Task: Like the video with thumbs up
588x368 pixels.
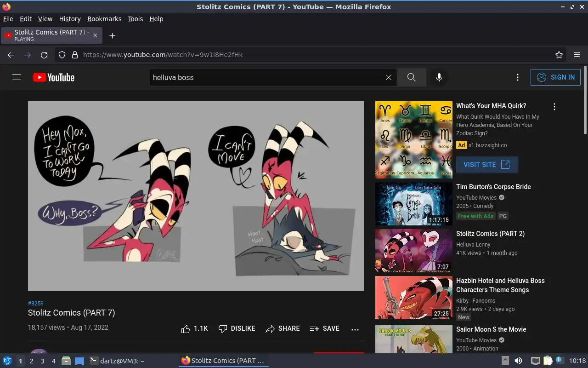Action: (x=195, y=328)
